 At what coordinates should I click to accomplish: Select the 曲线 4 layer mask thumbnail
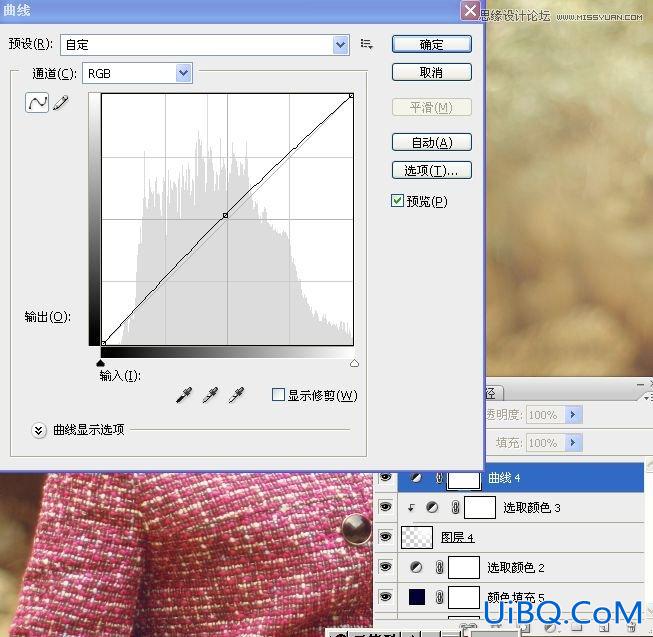(x=464, y=480)
